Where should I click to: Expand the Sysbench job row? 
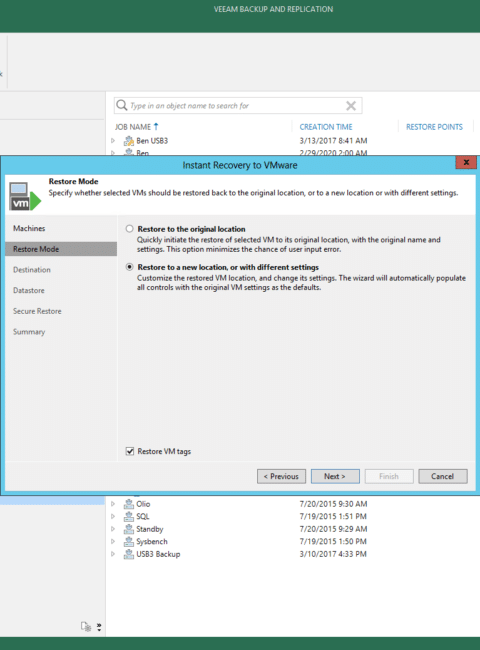113,541
